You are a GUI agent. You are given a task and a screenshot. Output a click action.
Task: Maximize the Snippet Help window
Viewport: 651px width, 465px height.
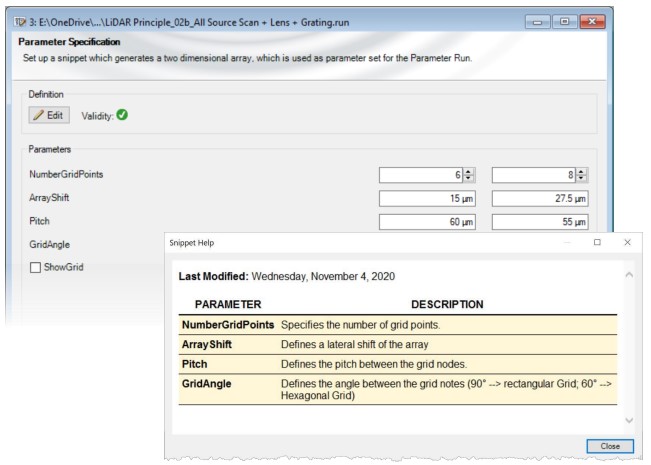(x=597, y=242)
